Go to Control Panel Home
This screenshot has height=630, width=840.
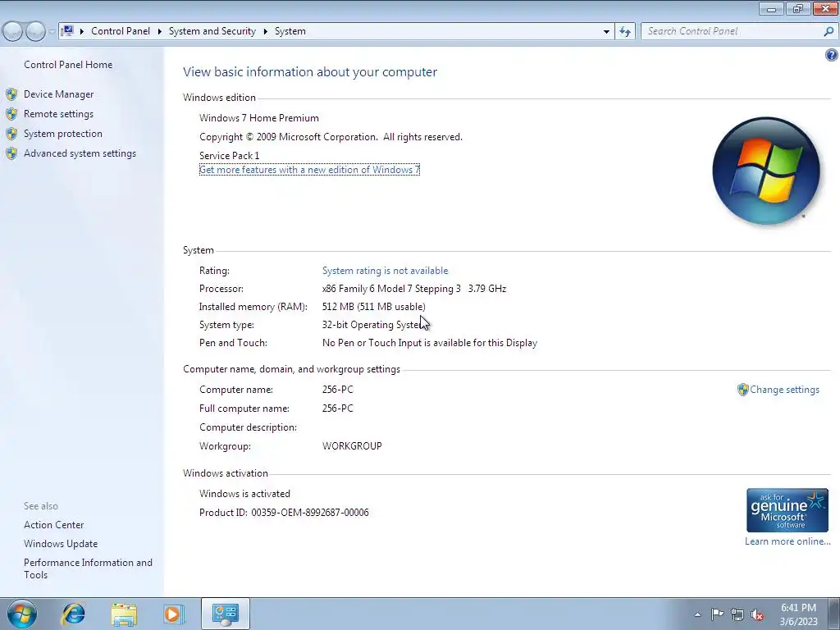click(68, 65)
